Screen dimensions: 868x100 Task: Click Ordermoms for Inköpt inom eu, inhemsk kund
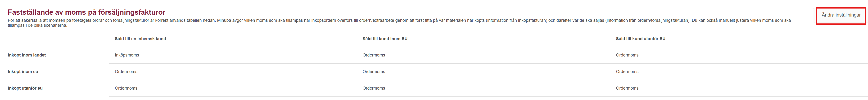tap(126, 72)
